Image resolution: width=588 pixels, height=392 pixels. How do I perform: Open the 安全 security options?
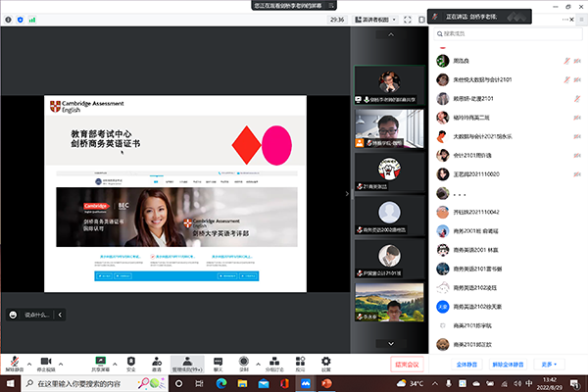(x=129, y=360)
